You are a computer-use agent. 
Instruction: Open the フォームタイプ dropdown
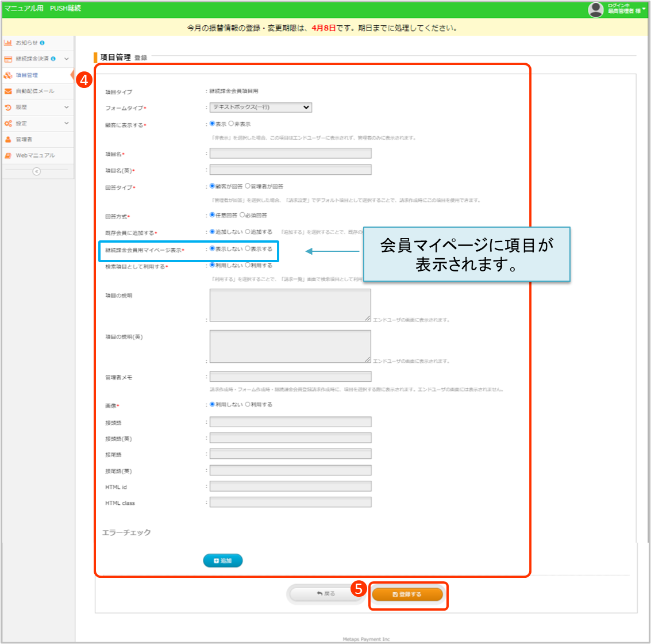pyautogui.click(x=261, y=108)
